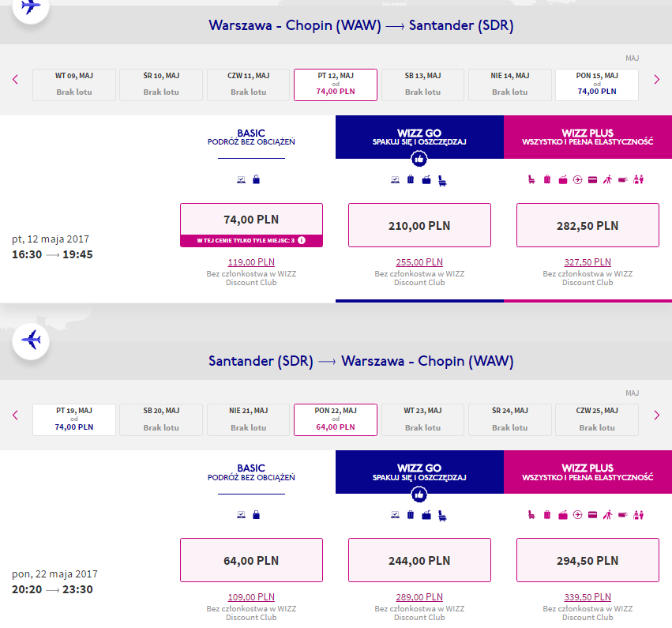Screen dimensions: 672x628
Task: Select return date PT 19, MAJ
Action: pyautogui.click(x=74, y=419)
